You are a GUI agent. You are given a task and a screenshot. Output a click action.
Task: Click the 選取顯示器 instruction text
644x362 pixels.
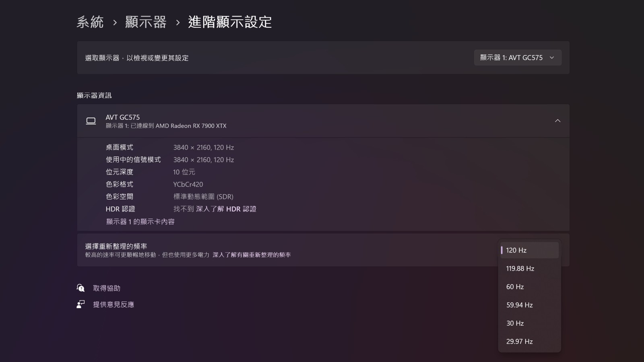pos(137,58)
